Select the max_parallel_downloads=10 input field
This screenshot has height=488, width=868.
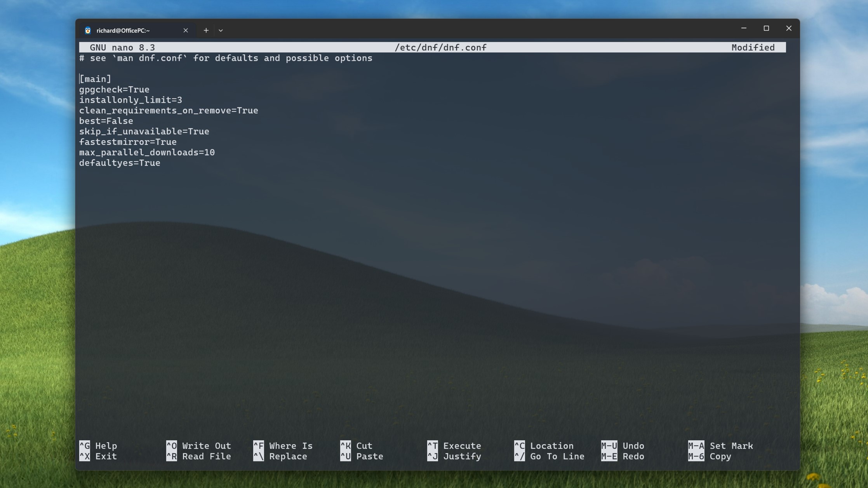147,152
